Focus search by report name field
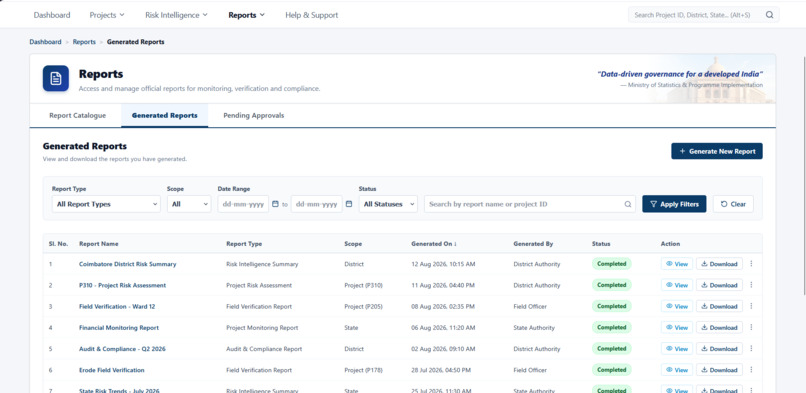This screenshot has height=393, width=806. 529,204
